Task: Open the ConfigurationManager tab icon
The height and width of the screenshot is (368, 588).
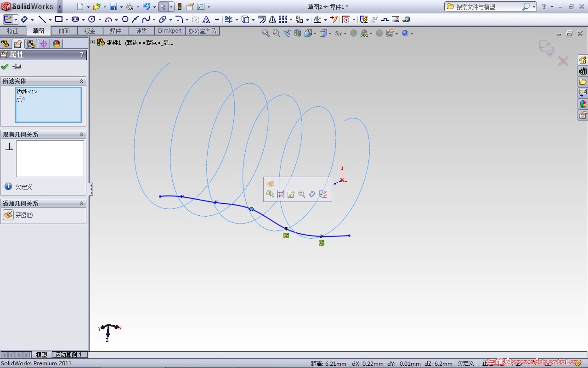Action: 31,44
